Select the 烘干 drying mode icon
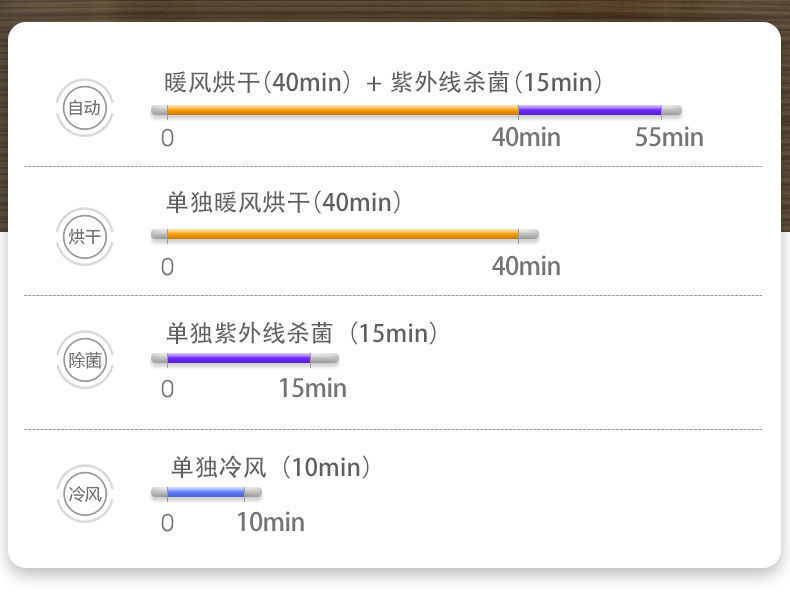Viewport: 790px width, 614px height. click(85, 237)
